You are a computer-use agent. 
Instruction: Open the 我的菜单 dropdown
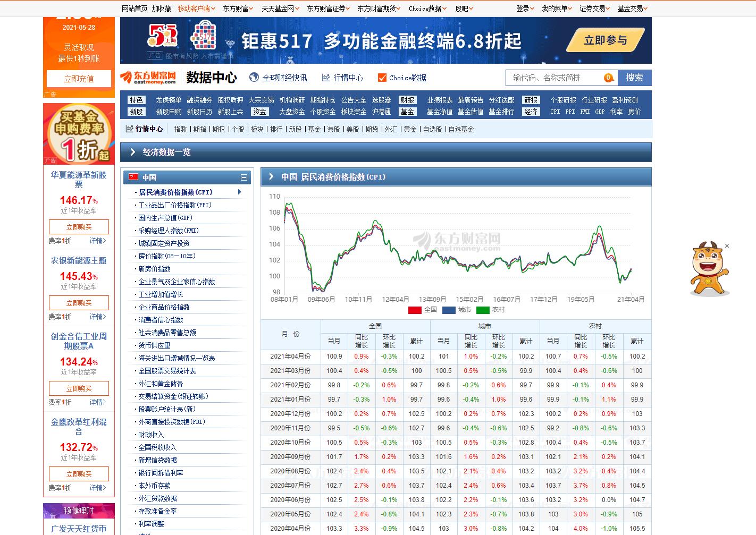[557, 9]
